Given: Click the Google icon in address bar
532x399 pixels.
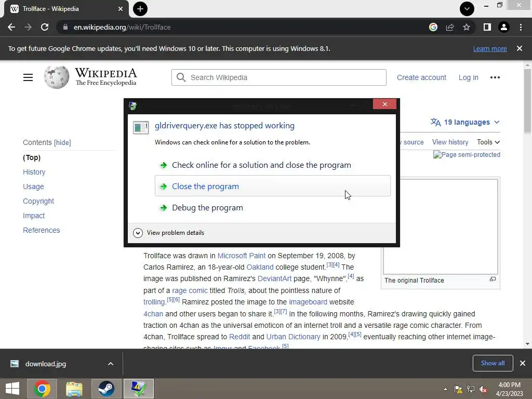Looking at the screenshot, I should pos(433,27).
